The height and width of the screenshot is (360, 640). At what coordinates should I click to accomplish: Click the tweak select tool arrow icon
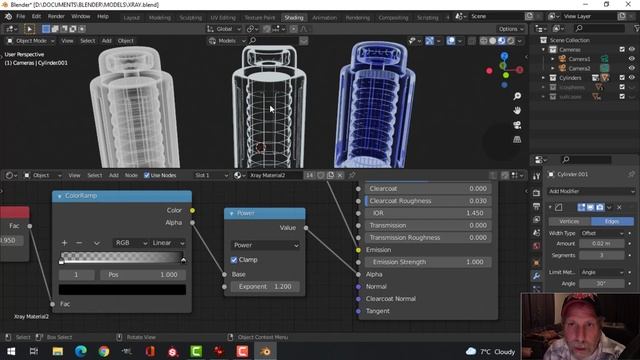pos(29,29)
